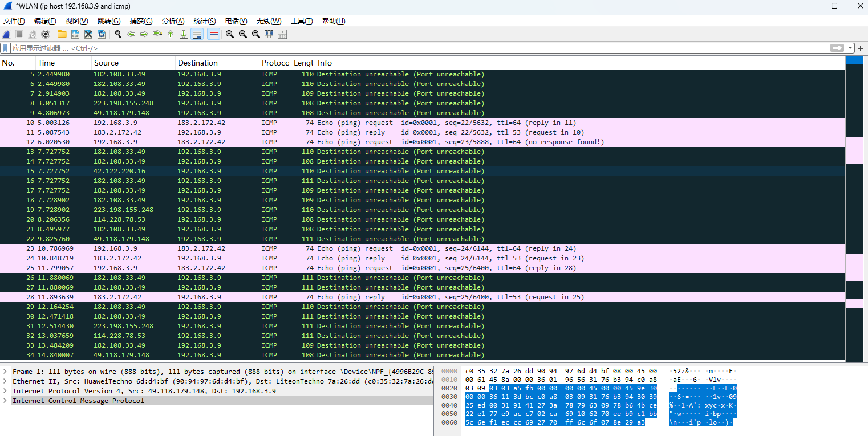Open capture options gear icon
This screenshot has height=436, width=868.
[46, 34]
